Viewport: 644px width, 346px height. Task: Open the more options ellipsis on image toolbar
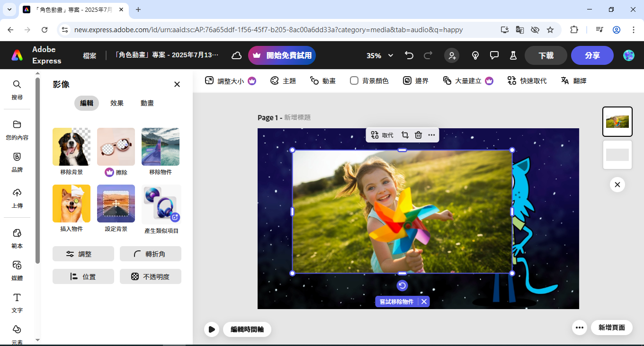click(x=431, y=135)
